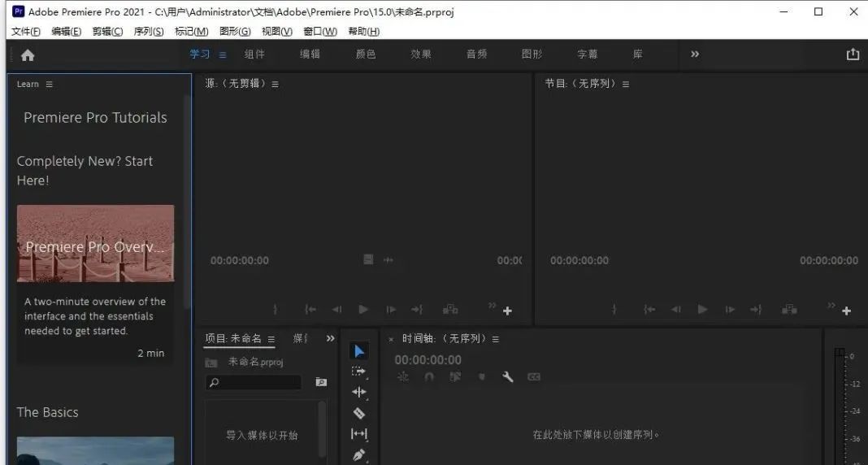Open the 序列(S) menu
Image resolution: width=868 pixels, height=465 pixels.
(x=149, y=32)
